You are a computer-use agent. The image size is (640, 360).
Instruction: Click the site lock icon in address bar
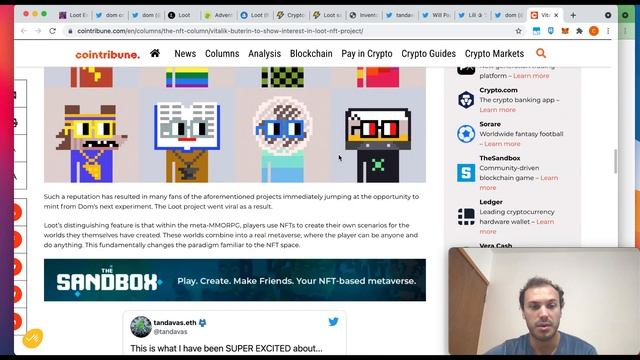(70, 31)
